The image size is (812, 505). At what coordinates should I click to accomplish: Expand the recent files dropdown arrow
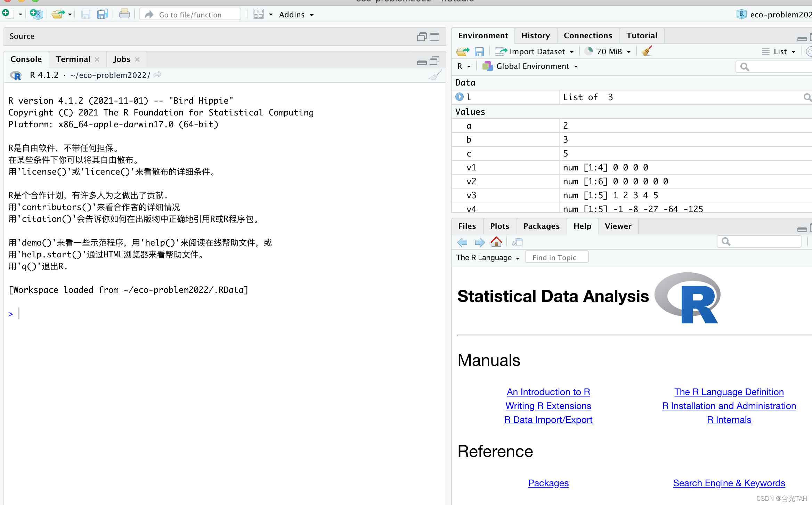pyautogui.click(x=70, y=15)
